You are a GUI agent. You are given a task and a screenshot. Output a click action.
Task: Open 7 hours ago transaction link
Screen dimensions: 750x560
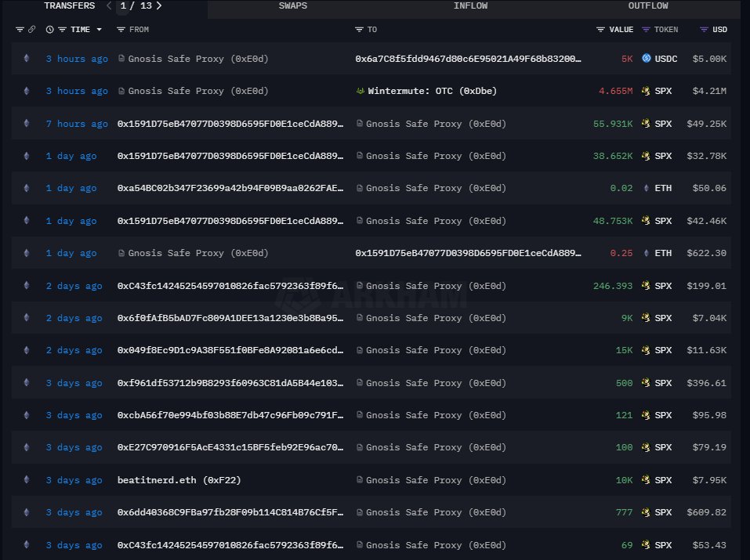pyautogui.click(x=77, y=124)
